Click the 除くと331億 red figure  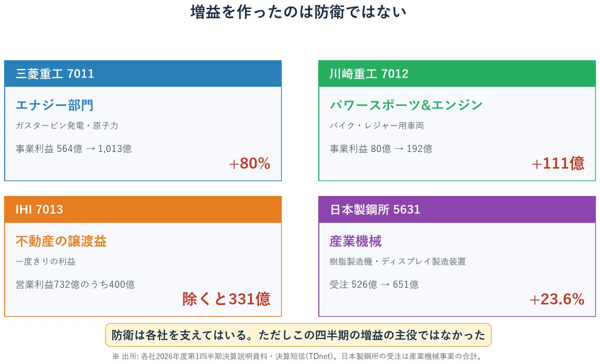(226, 299)
